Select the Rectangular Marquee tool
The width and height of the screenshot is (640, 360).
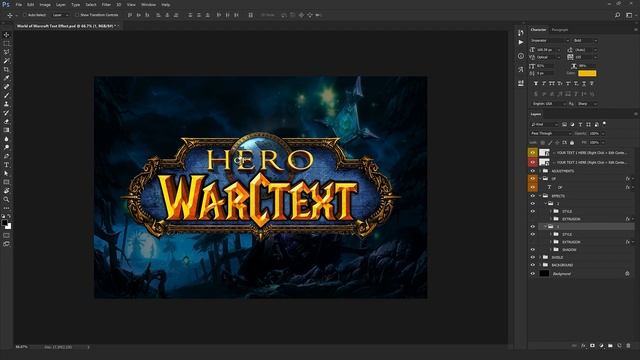click(x=7, y=44)
